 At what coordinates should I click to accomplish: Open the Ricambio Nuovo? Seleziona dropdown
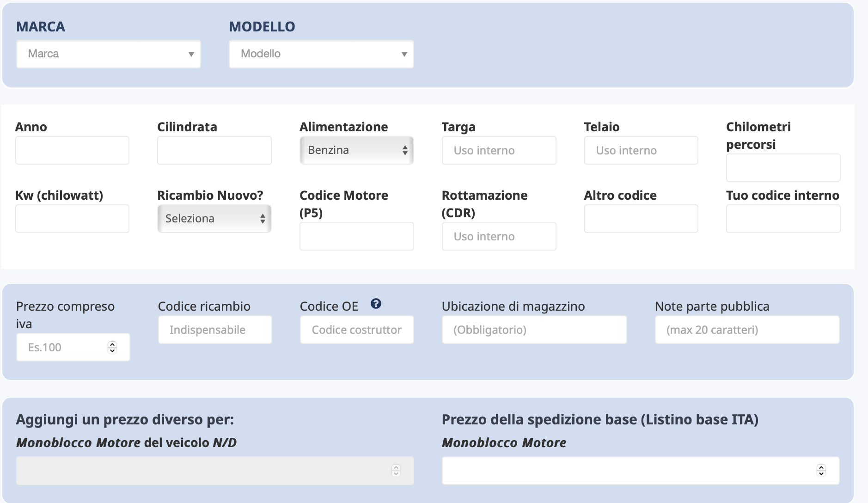pos(214,219)
